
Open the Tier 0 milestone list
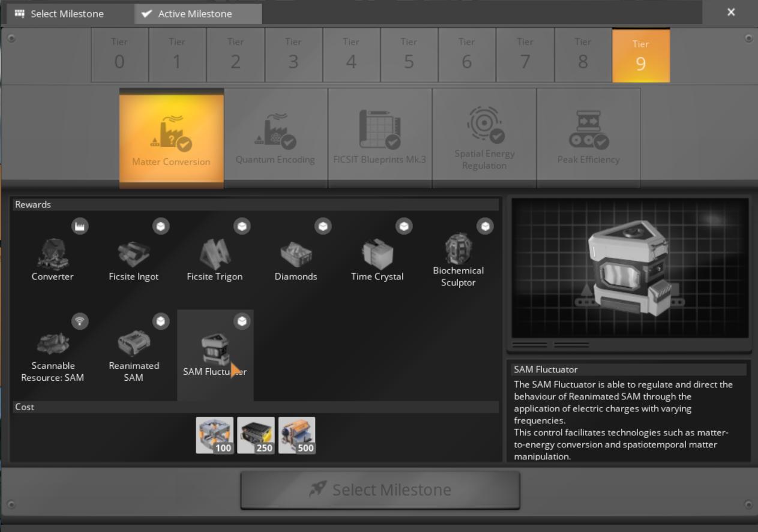(119, 55)
